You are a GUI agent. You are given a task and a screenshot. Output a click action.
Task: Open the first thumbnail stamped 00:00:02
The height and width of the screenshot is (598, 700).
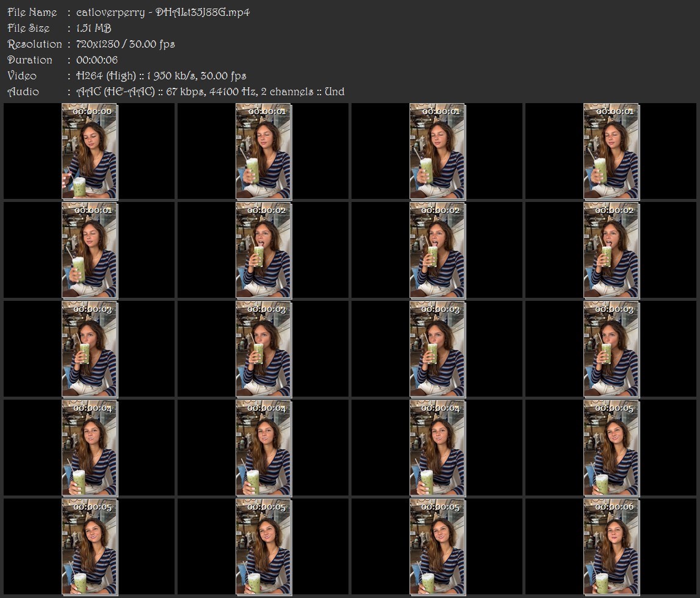click(x=264, y=250)
